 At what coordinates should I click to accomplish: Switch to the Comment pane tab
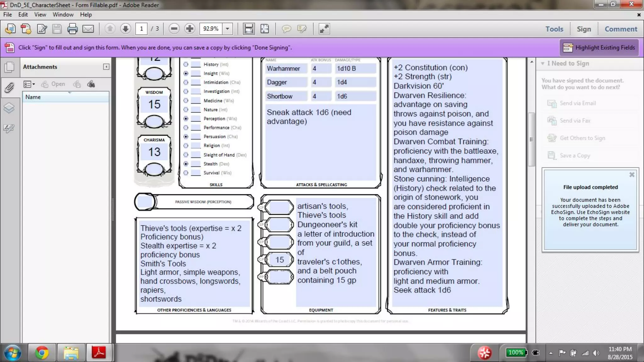(621, 29)
